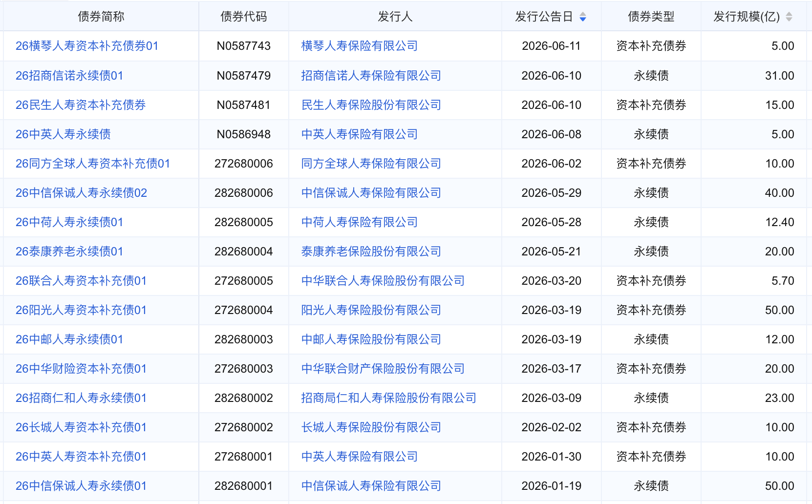Open issuer 中华联合财产保险股份有限公司

(x=383, y=369)
